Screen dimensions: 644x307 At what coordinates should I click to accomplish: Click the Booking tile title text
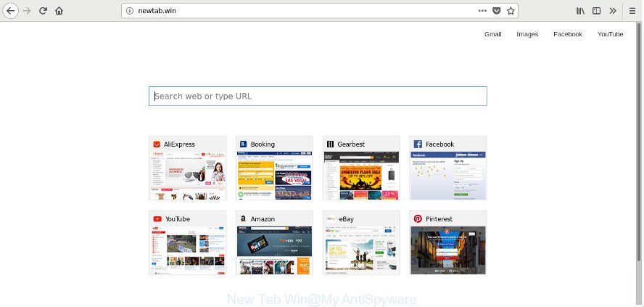[x=263, y=144]
